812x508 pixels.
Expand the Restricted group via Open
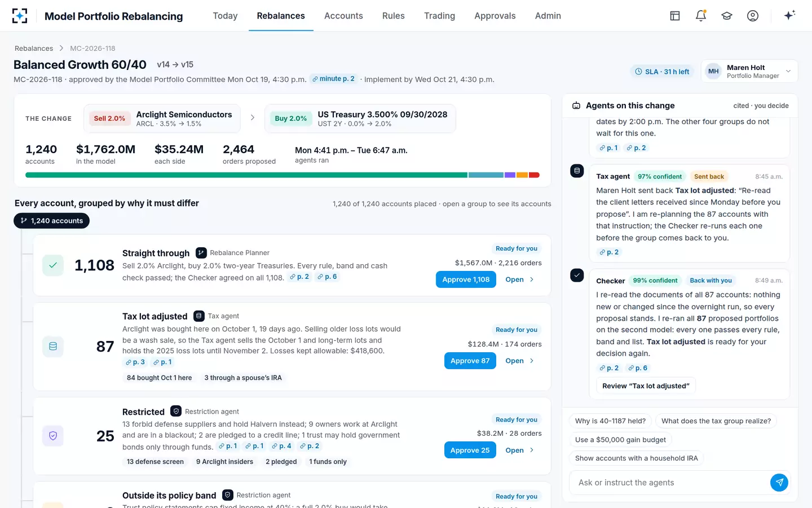tap(519, 450)
